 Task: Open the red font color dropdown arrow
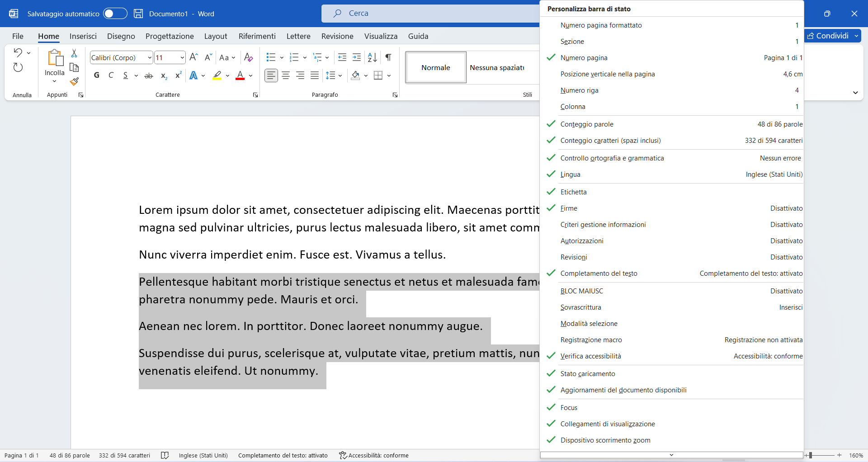(251, 75)
